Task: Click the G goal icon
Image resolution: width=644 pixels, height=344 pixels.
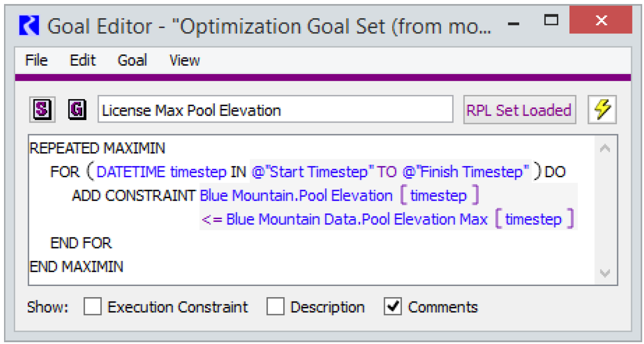Action: [77, 109]
